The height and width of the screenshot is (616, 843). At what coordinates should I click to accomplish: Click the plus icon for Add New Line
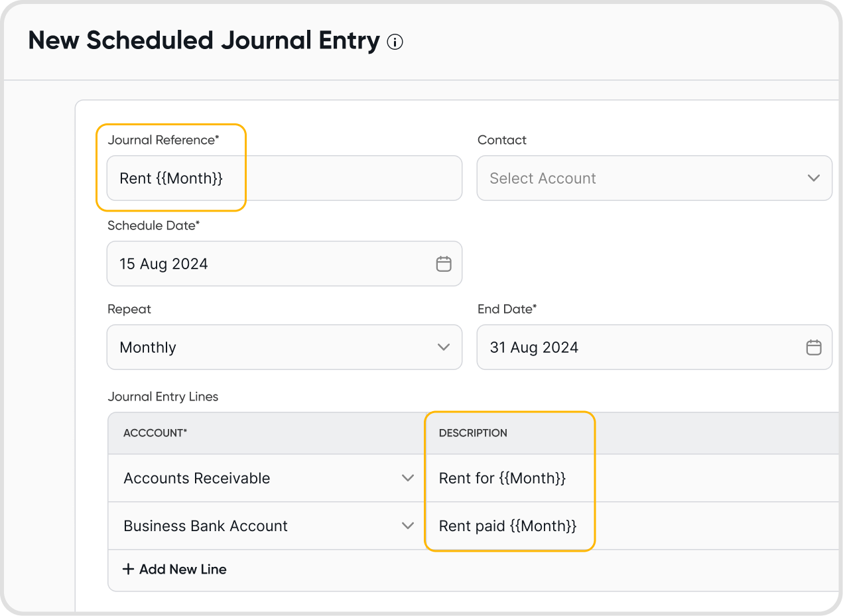pos(128,569)
